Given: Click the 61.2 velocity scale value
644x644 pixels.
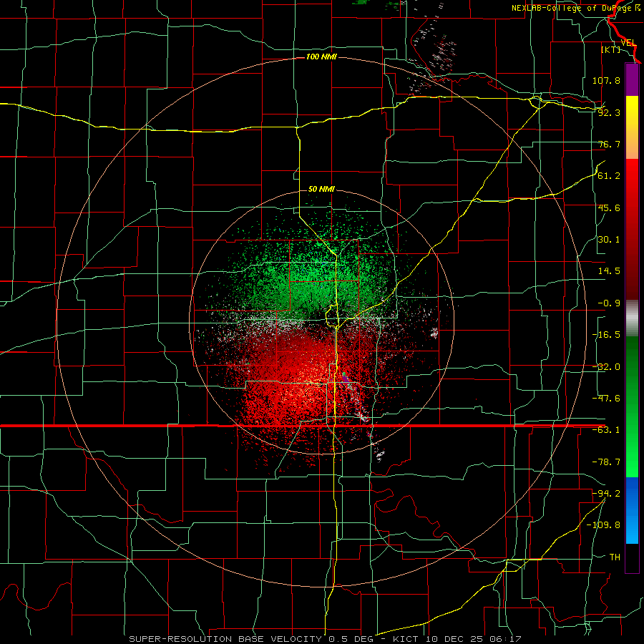Looking at the screenshot, I should coord(609,176).
